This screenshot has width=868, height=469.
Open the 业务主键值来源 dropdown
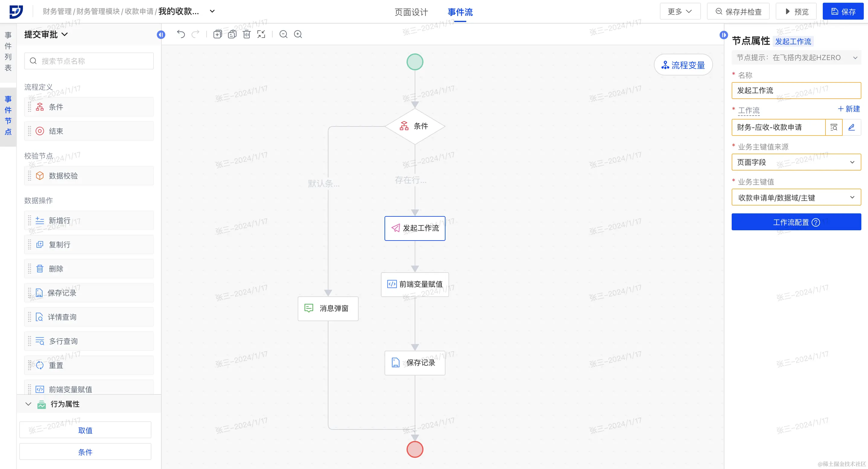coord(796,162)
